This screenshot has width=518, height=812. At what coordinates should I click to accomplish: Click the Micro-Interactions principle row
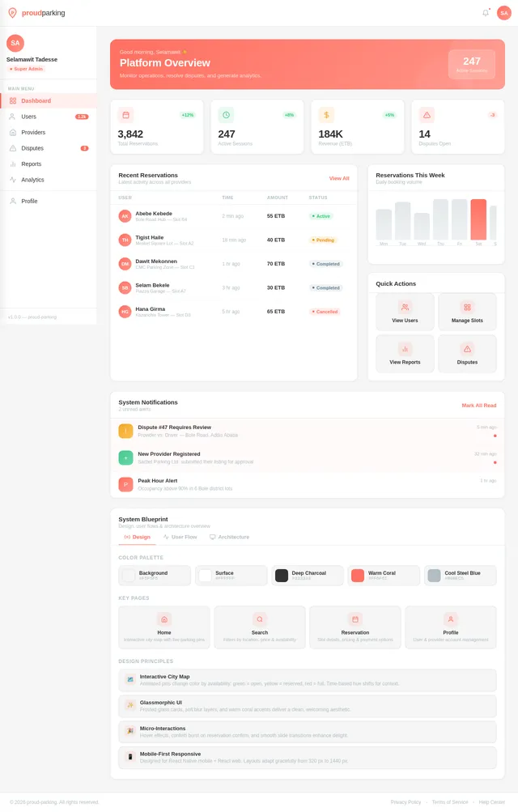[x=308, y=732]
